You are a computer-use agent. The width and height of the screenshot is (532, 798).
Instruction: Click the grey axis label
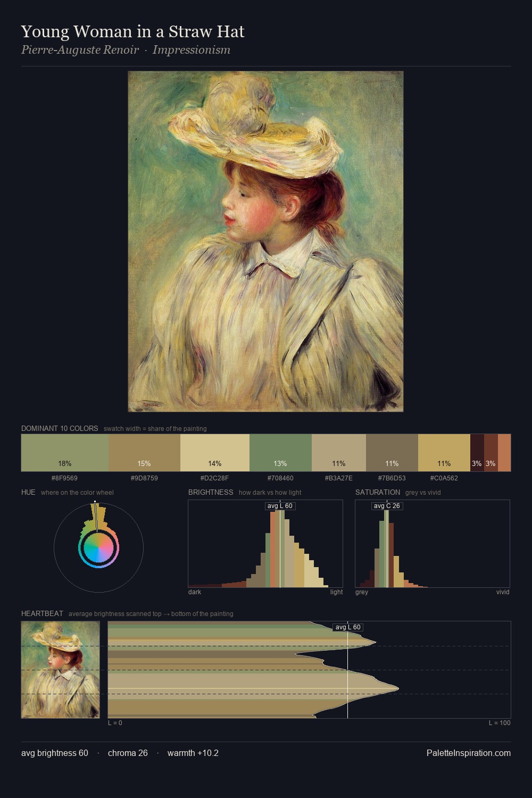click(x=362, y=592)
